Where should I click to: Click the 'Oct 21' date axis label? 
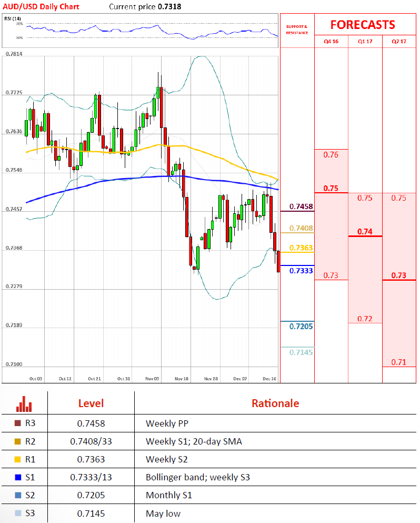[x=94, y=379]
